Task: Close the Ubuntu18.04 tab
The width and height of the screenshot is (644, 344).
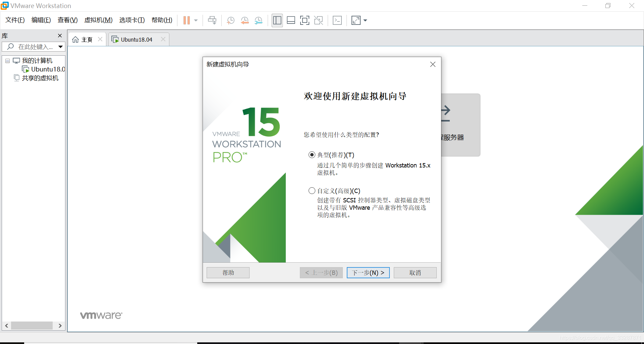Action: (x=163, y=39)
